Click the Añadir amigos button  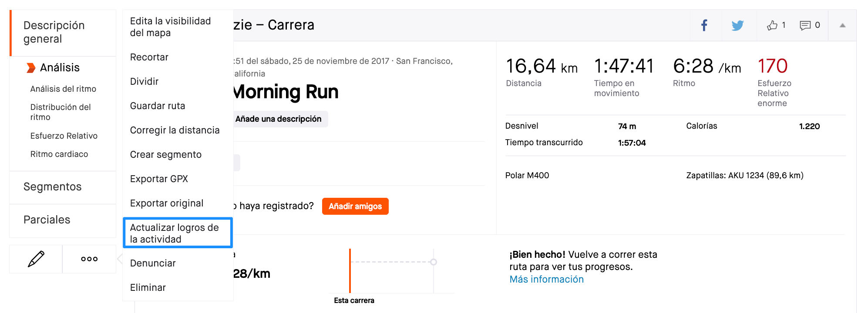pos(355,206)
